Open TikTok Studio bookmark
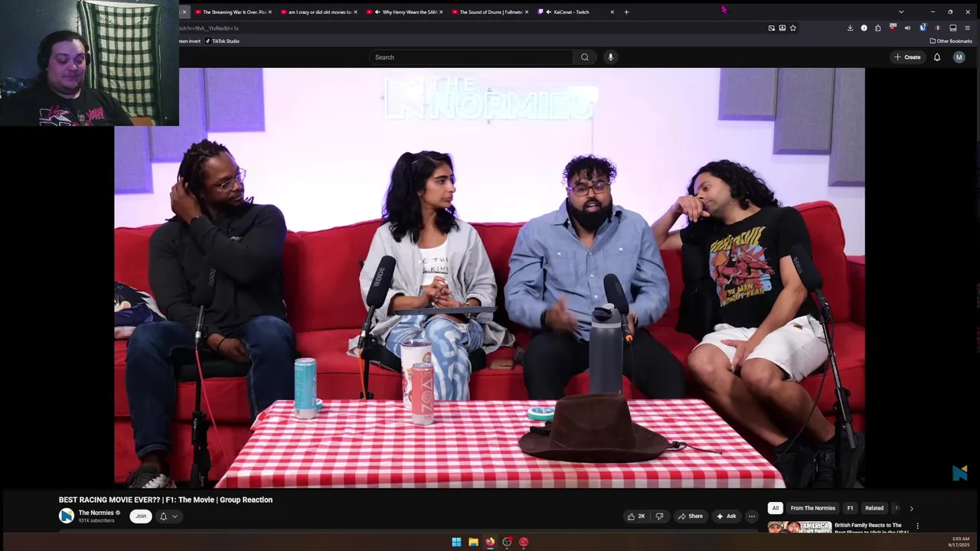This screenshot has height=551, width=980. [222, 41]
